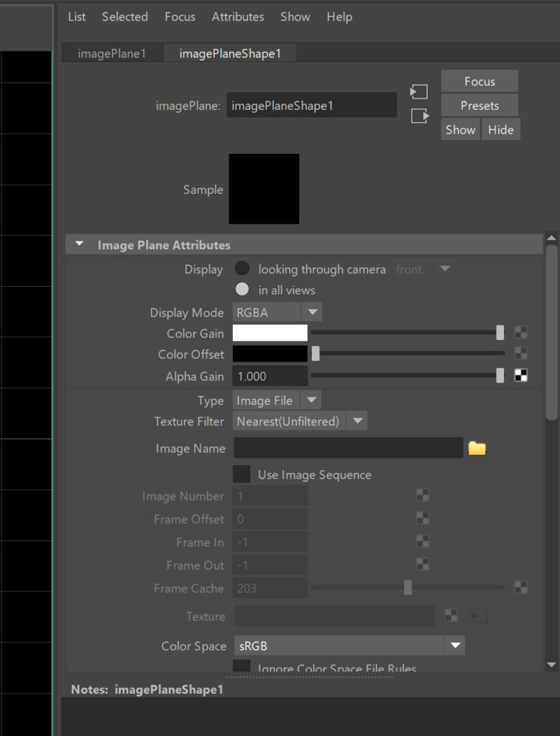
Task: Open the Display Mode RGBA dropdown
Action: [x=277, y=312]
